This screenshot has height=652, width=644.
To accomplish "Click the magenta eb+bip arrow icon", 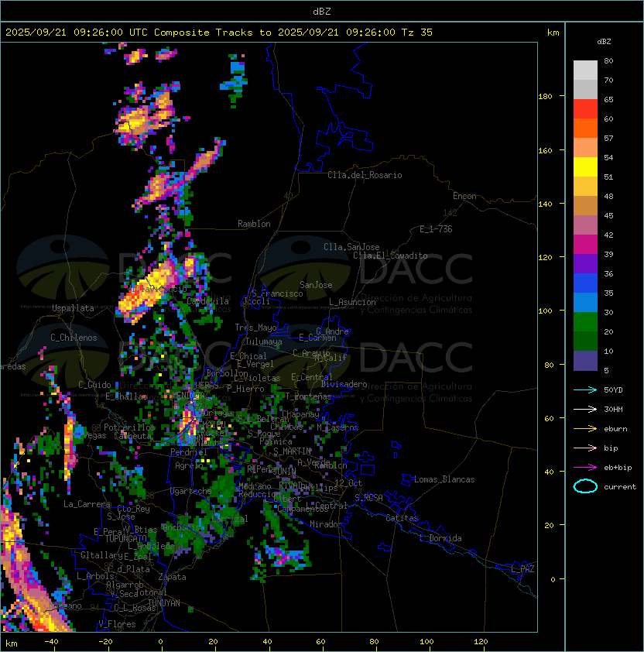I will 585,468.
